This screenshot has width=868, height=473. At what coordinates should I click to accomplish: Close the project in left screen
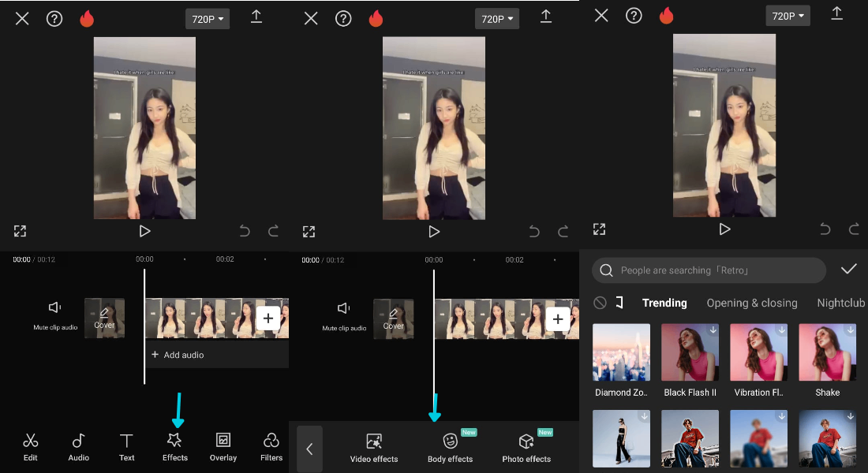pyautogui.click(x=22, y=19)
